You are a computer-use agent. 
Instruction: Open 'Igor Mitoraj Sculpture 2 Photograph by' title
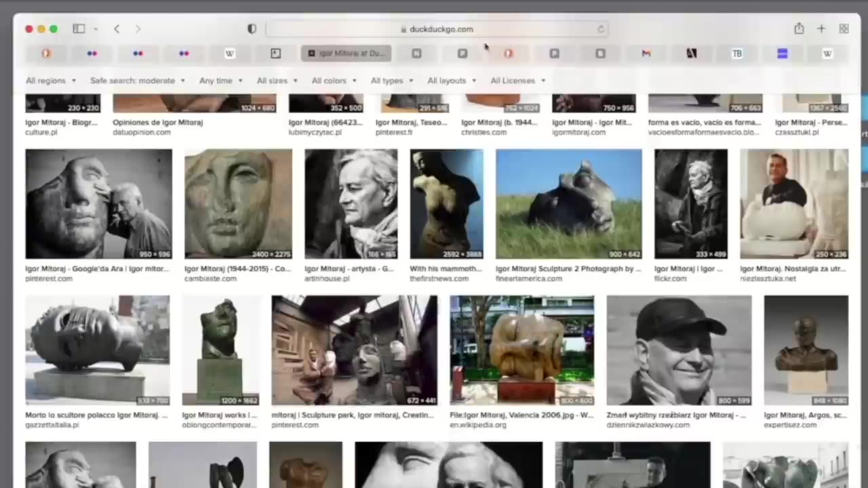[x=568, y=269]
